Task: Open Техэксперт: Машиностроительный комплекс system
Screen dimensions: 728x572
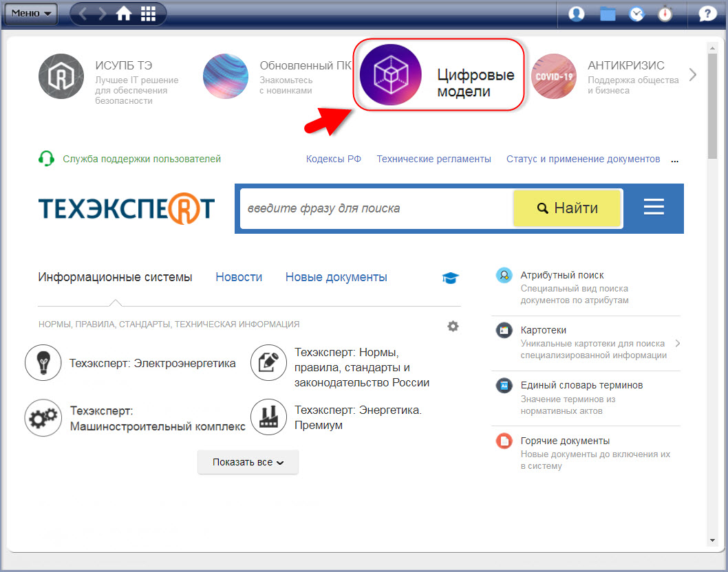Action: pyautogui.click(x=158, y=419)
